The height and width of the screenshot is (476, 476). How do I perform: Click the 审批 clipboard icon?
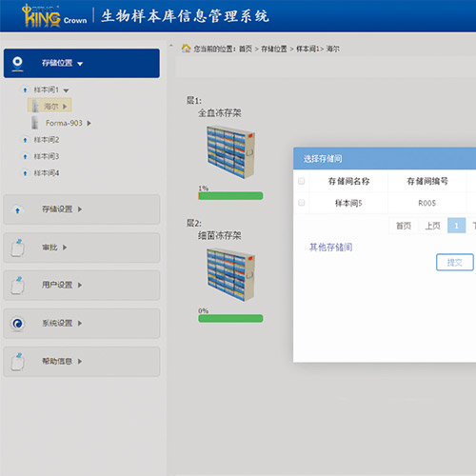point(18,248)
